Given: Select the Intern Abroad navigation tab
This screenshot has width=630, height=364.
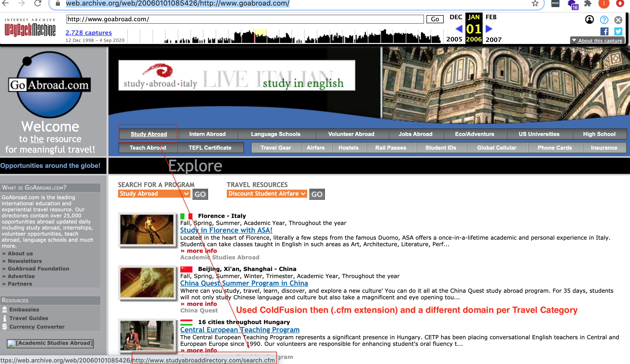Looking at the screenshot, I should [x=207, y=134].
